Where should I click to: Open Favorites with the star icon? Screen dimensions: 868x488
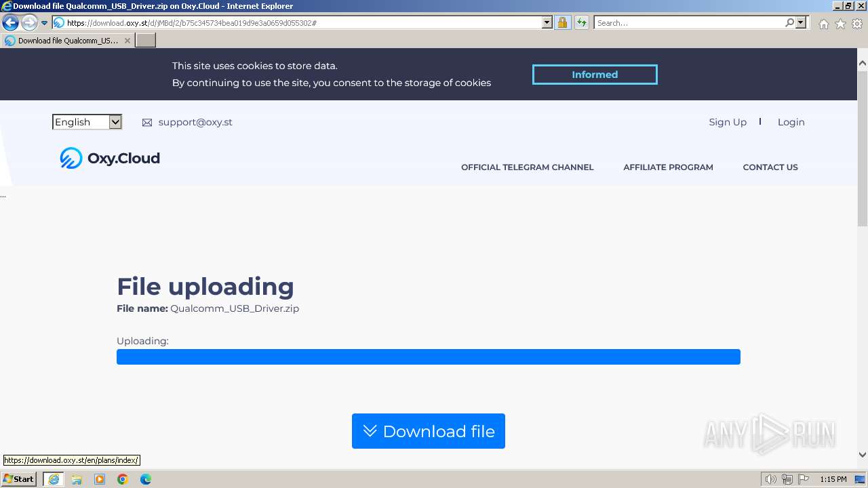(x=840, y=24)
